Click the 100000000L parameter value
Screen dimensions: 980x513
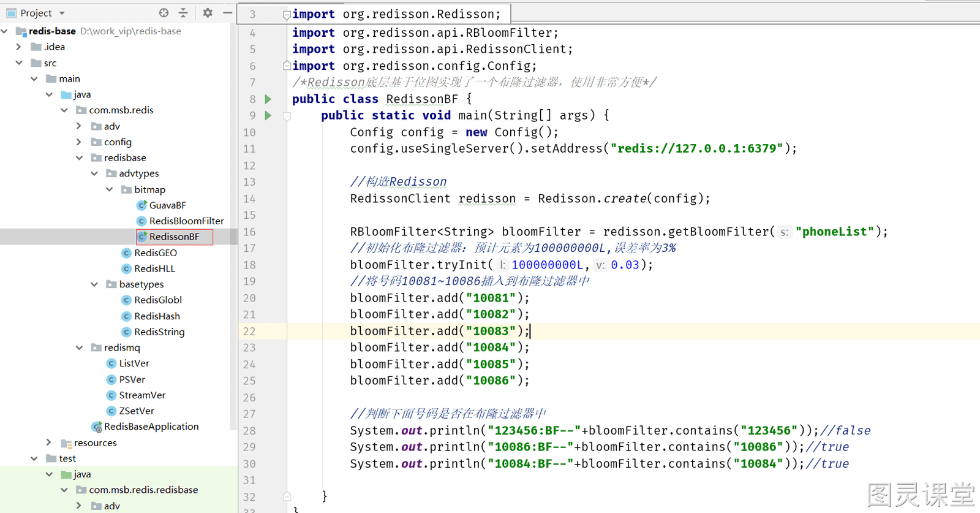click(548, 265)
